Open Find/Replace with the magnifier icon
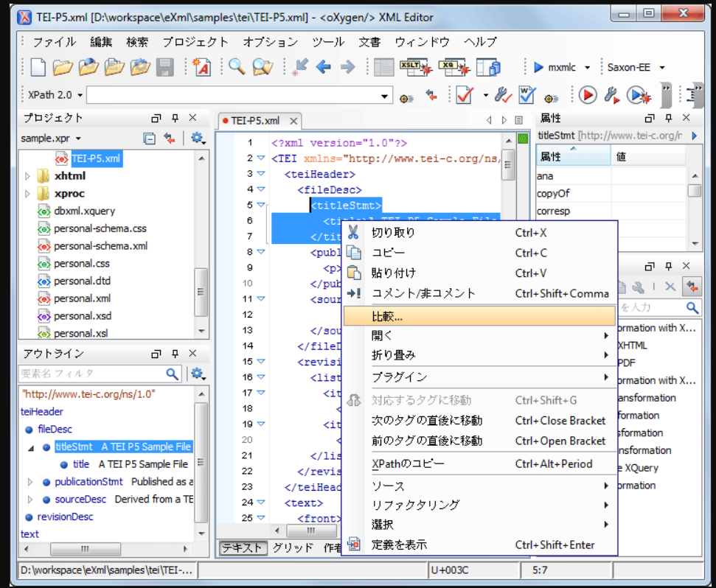 [x=237, y=68]
